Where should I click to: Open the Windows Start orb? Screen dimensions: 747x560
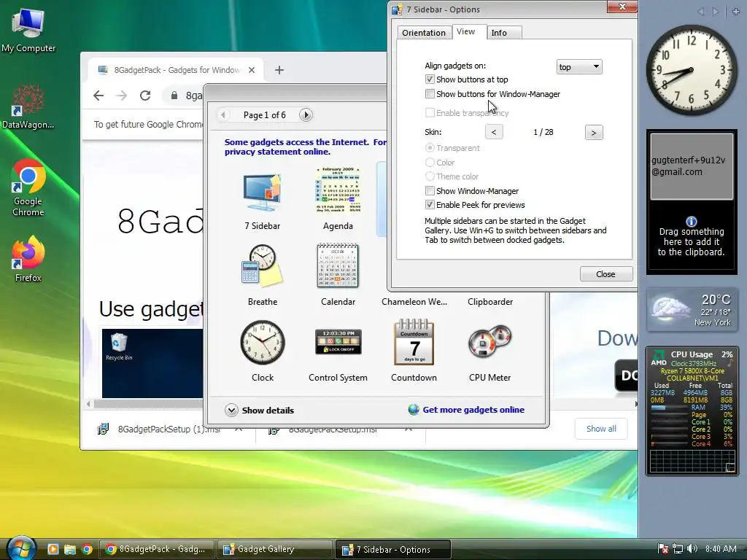point(21,548)
